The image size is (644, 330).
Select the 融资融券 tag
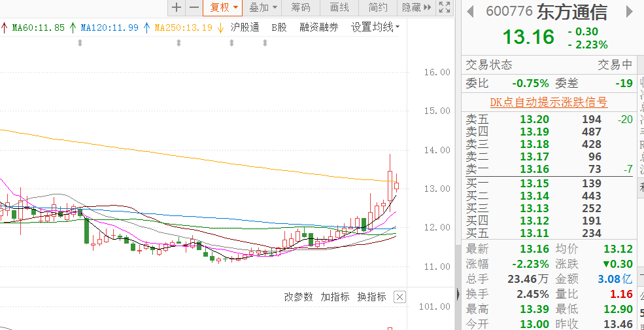(x=319, y=27)
